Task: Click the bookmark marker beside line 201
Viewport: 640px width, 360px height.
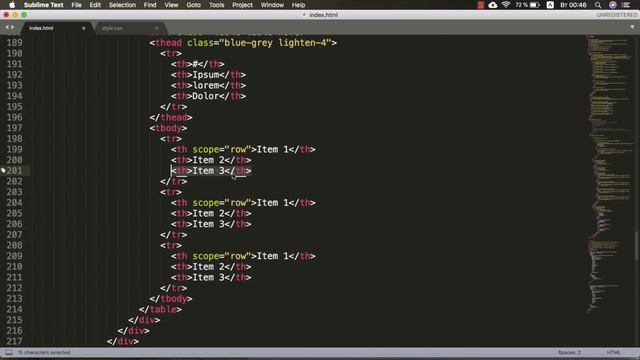Action: tap(3, 171)
